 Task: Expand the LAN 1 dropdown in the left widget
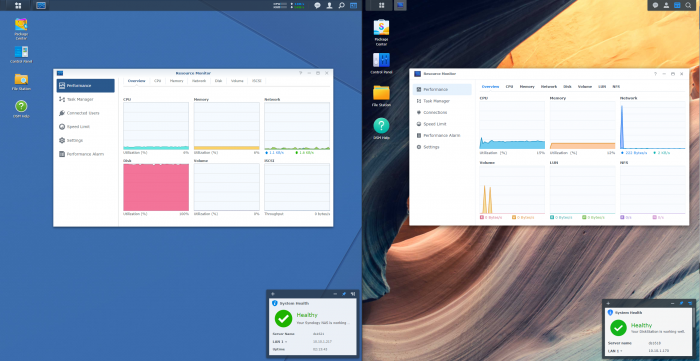[279, 341]
